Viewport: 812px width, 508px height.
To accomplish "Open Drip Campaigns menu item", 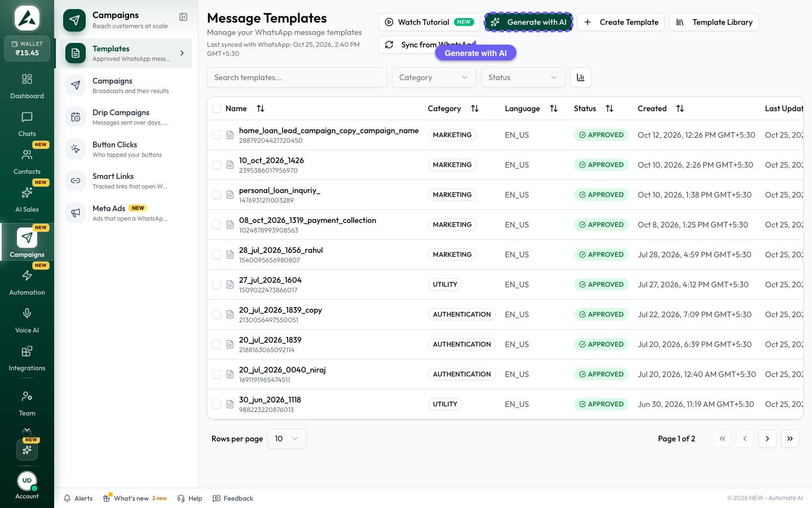I will (126, 117).
